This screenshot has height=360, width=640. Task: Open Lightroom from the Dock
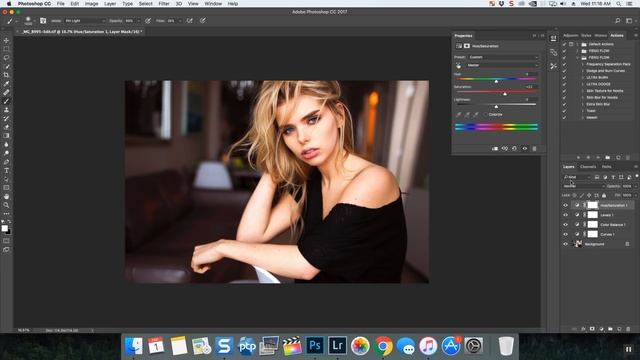point(337,345)
